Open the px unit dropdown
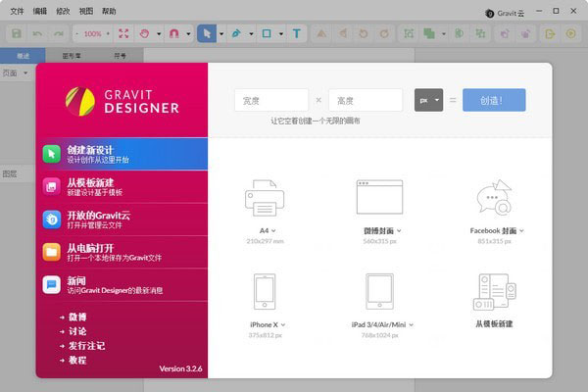Image resolution: width=588 pixels, height=392 pixels. tap(428, 100)
